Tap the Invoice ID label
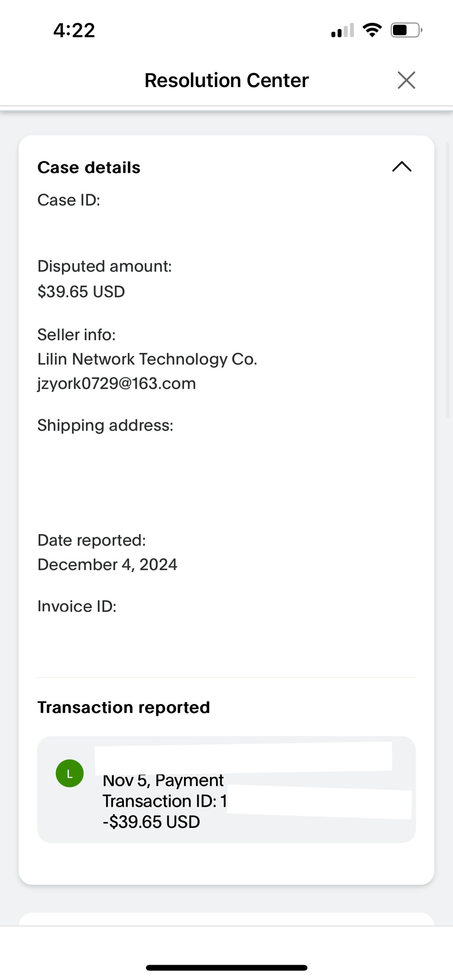The image size is (453, 980). [77, 606]
